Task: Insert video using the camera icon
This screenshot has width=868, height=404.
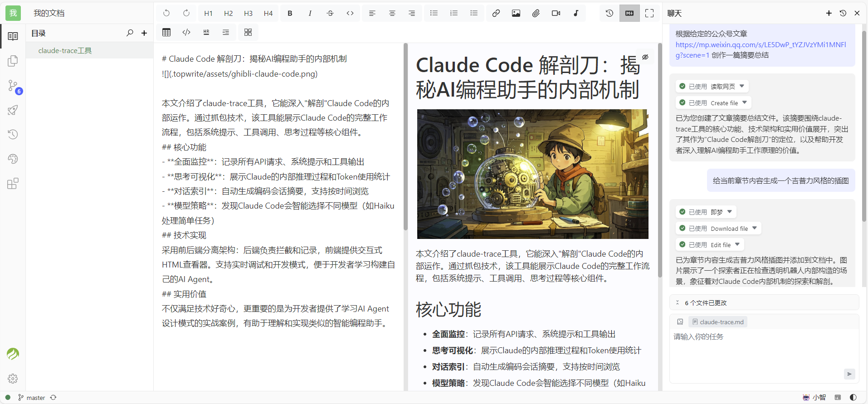Action: point(556,13)
